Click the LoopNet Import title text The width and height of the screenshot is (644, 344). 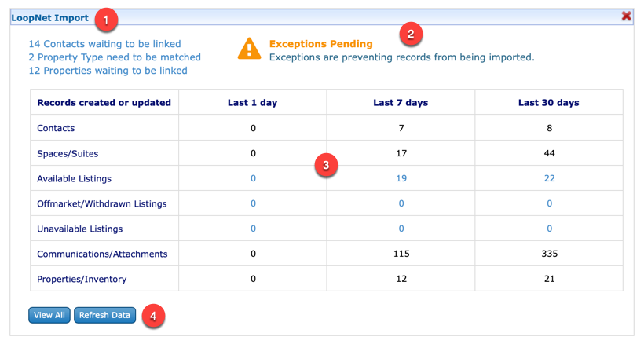49,17
